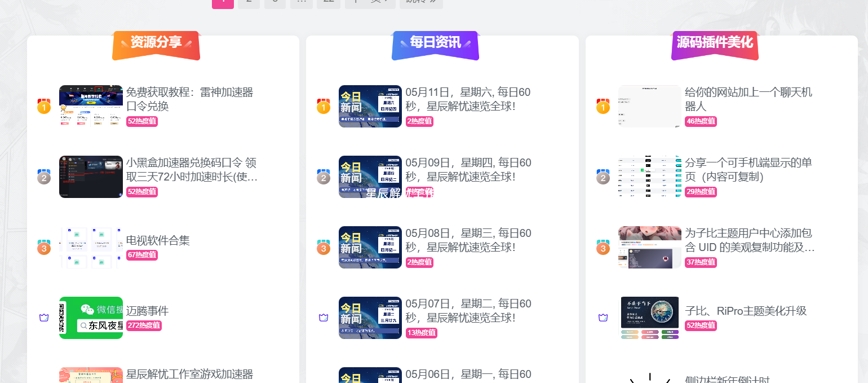Go to page 2 in pagination
Image resolution: width=868 pixels, height=383 pixels.
click(249, 2)
